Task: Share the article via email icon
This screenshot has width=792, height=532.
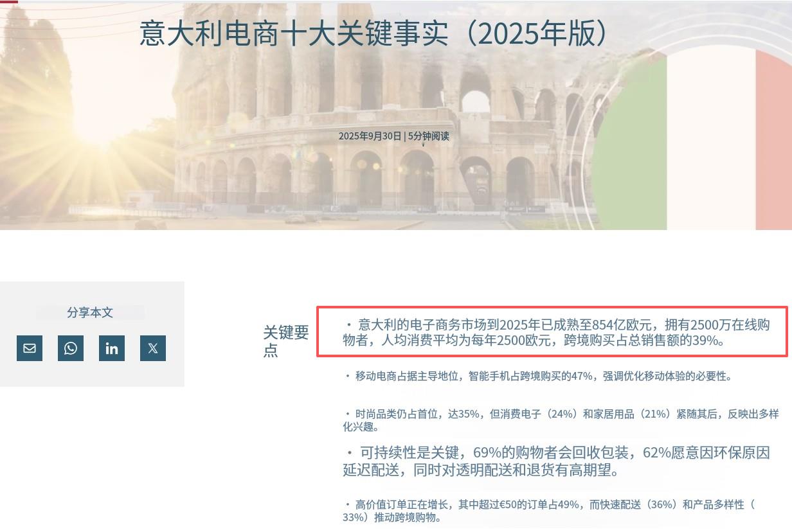Action: (x=30, y=348)
